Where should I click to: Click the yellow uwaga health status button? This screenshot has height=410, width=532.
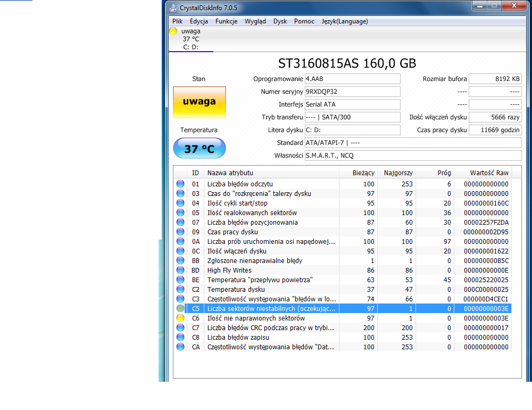tap(199, 102)
